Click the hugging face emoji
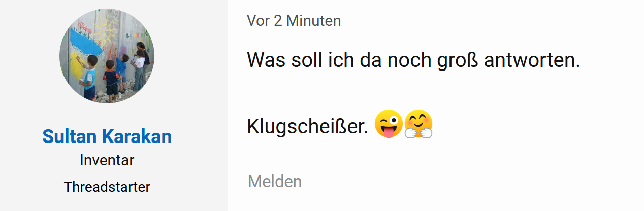Image resolution: width=644 pixels, height=211 pixels. [x=418, y=124]
